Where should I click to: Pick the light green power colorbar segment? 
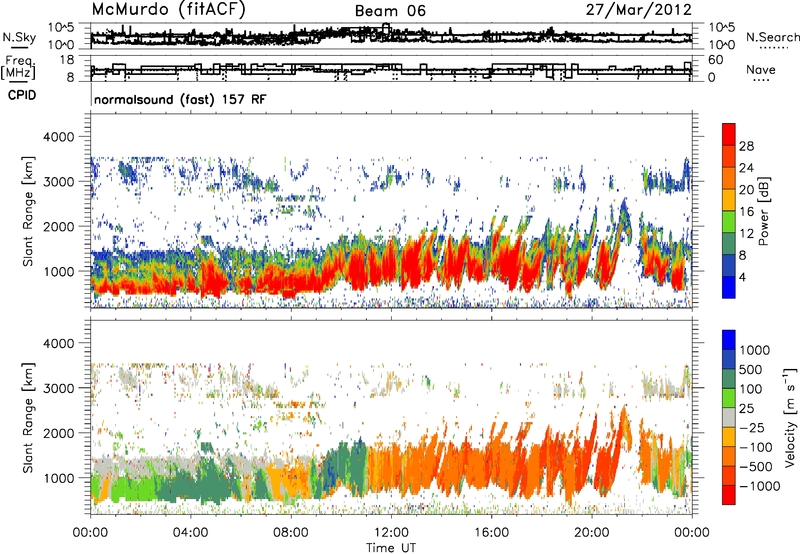coord(729,221)
